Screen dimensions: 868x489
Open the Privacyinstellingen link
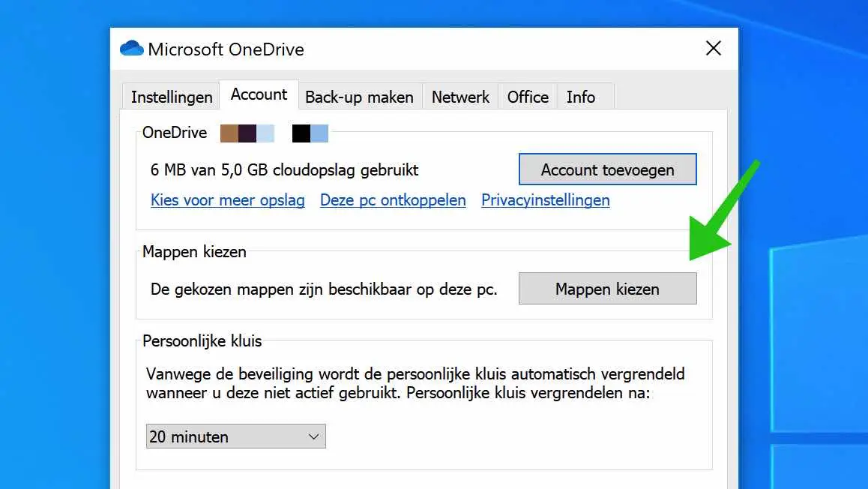pyautogui.click(x=545, y=200)
